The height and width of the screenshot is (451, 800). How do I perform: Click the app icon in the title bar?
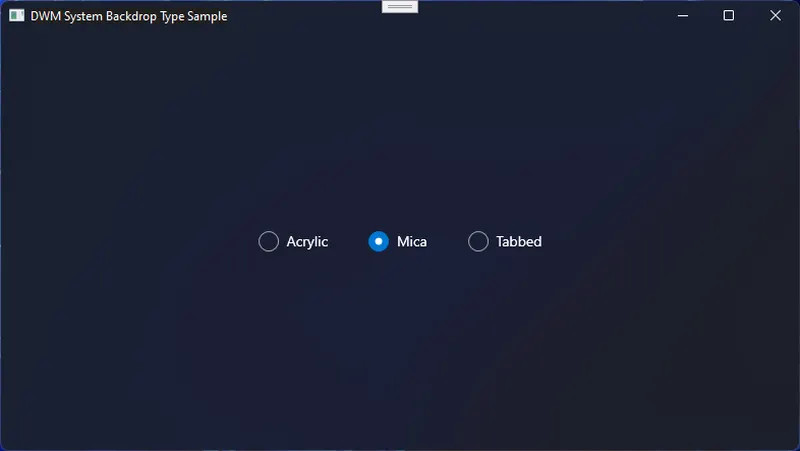click(16, 16)
